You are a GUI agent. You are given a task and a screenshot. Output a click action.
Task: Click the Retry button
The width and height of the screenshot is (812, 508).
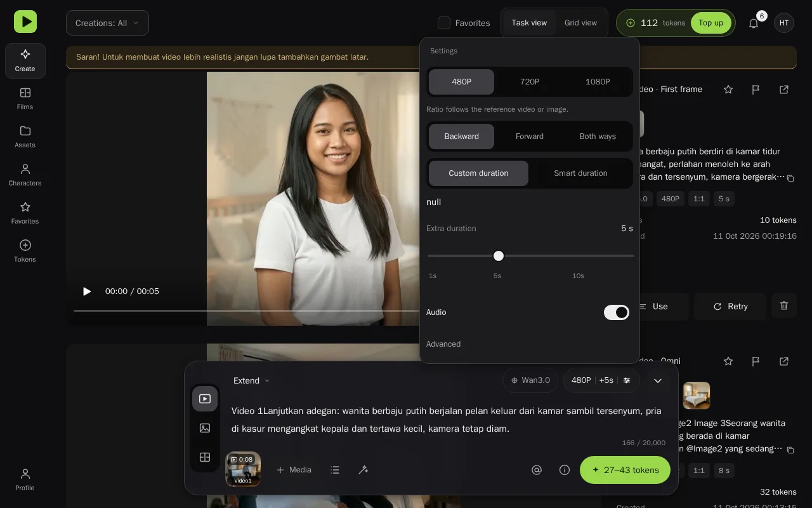coord(730,306)
